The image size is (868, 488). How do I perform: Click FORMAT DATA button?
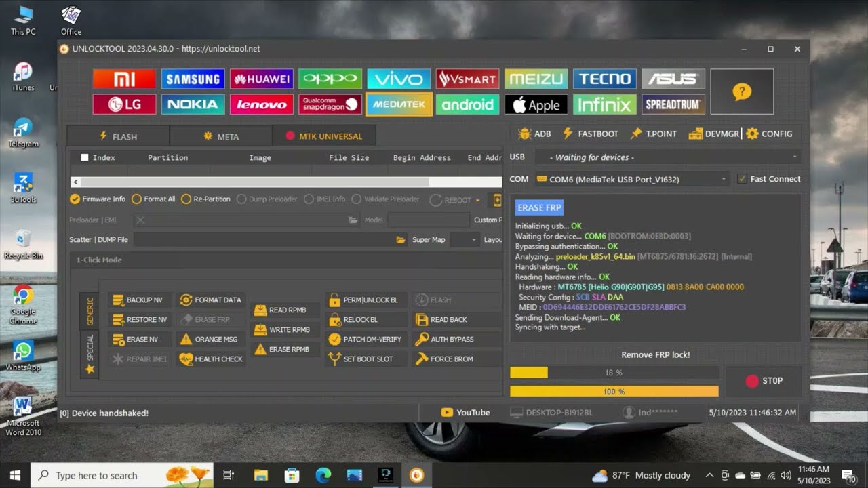(211, 300)
